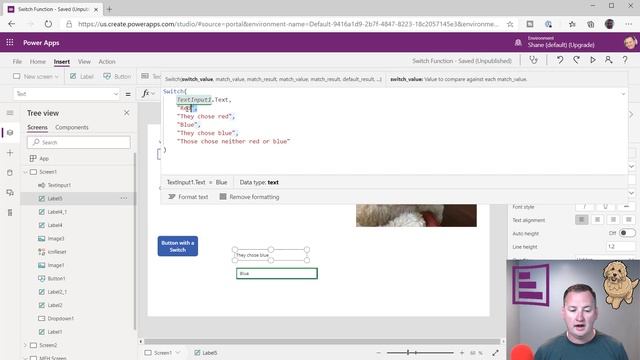Preview the app with Play icon
This screenshot has width=640, height=360.
point(593,60)
